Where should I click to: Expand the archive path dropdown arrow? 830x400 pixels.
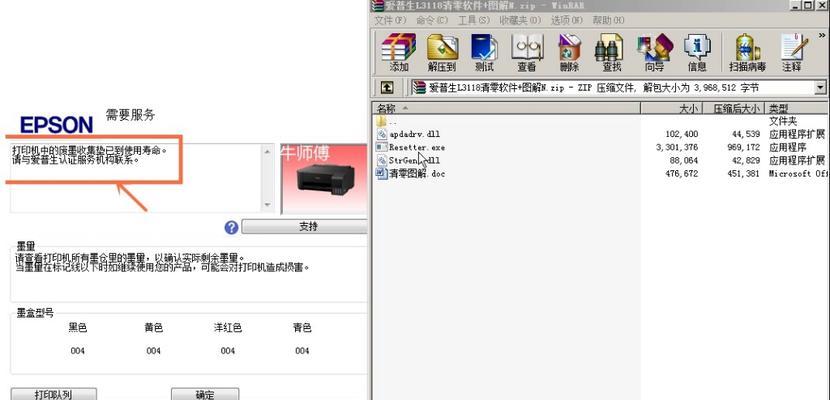point(820,87)
